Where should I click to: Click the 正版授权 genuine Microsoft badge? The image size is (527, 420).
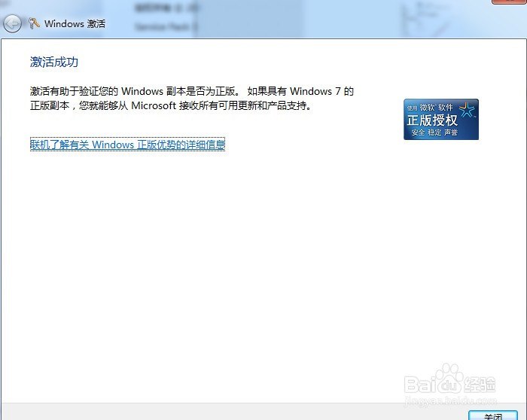coord(441,119)
